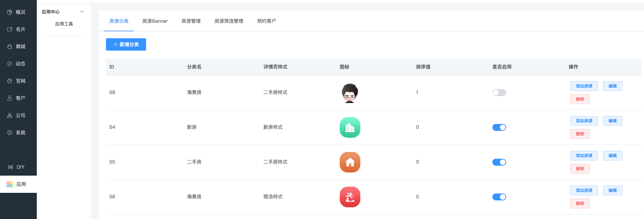This screenshot has height=219, width=644.
Task: Edit category ID 58 via 编辑
Action: tap(613, 86)
